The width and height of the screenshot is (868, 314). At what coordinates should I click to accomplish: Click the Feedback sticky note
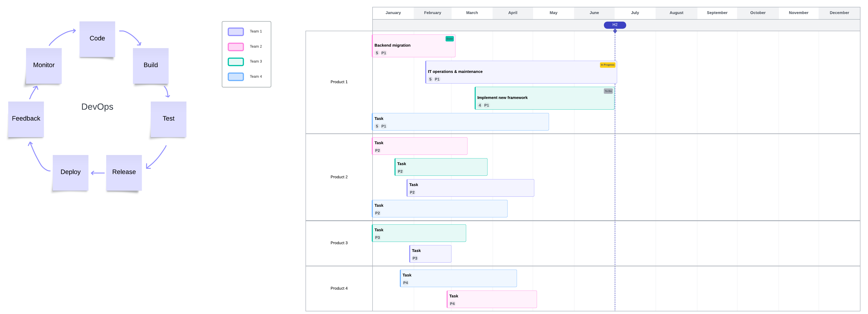(x=26, y=119)
